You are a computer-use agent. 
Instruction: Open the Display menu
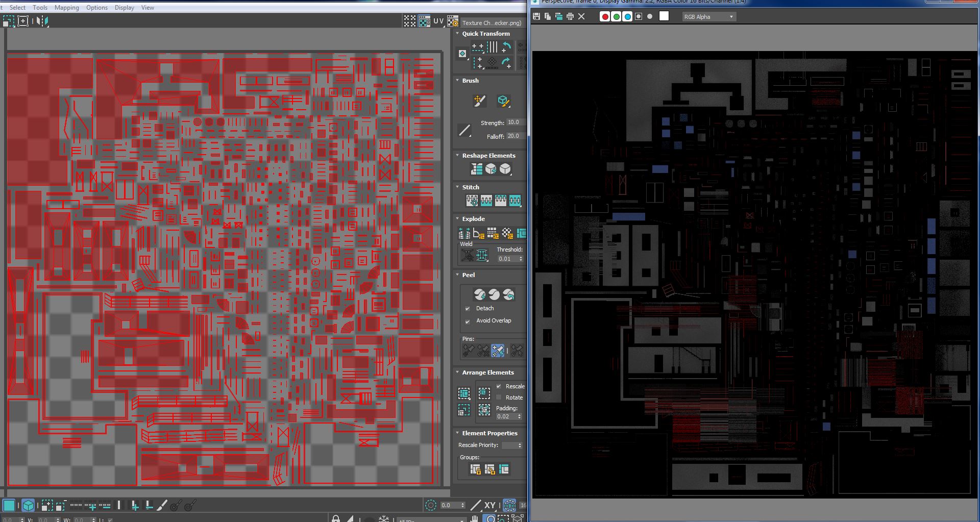125,8
